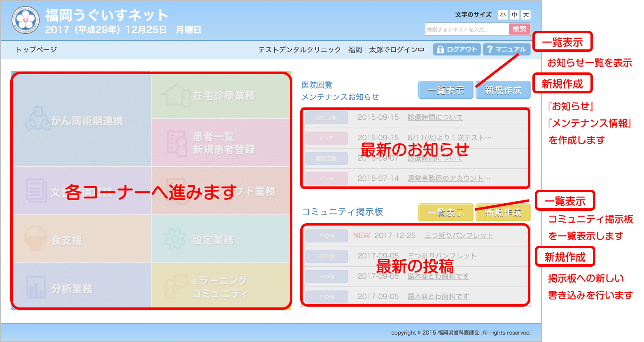This screenshot has height=342, width=644.
Task: Click the Fukuoka Uguisu Net flower logo
Action: tap(26, 20)
